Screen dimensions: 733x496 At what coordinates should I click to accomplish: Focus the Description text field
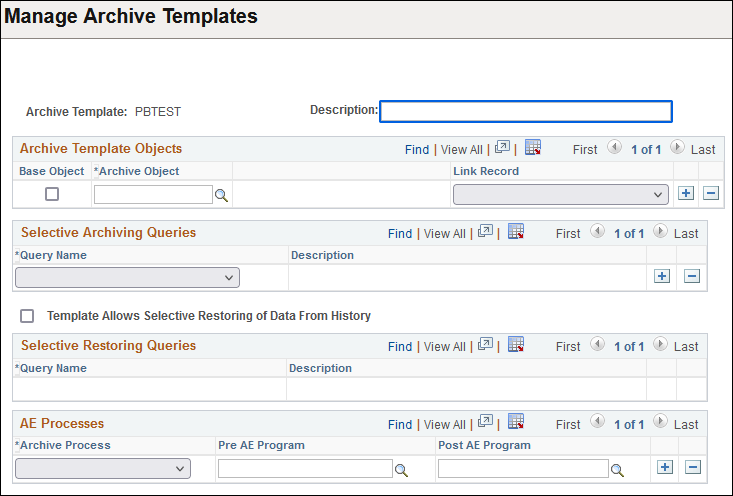526,112
